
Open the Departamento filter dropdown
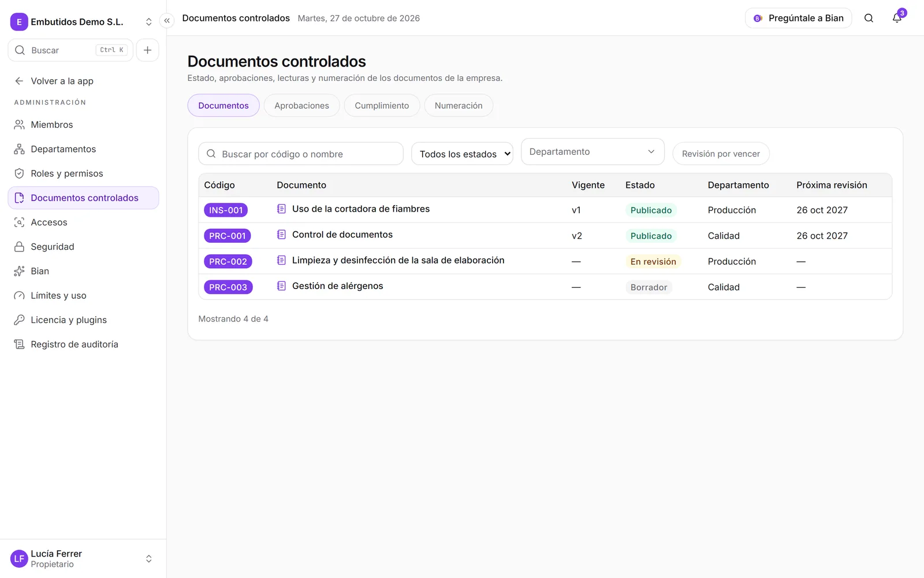[x=593, y=151]
